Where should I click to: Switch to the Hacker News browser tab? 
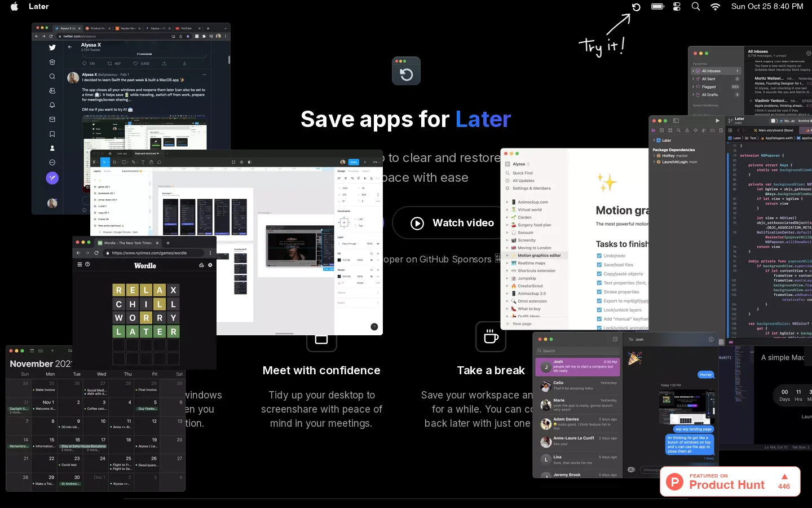(x=129, y=28)
